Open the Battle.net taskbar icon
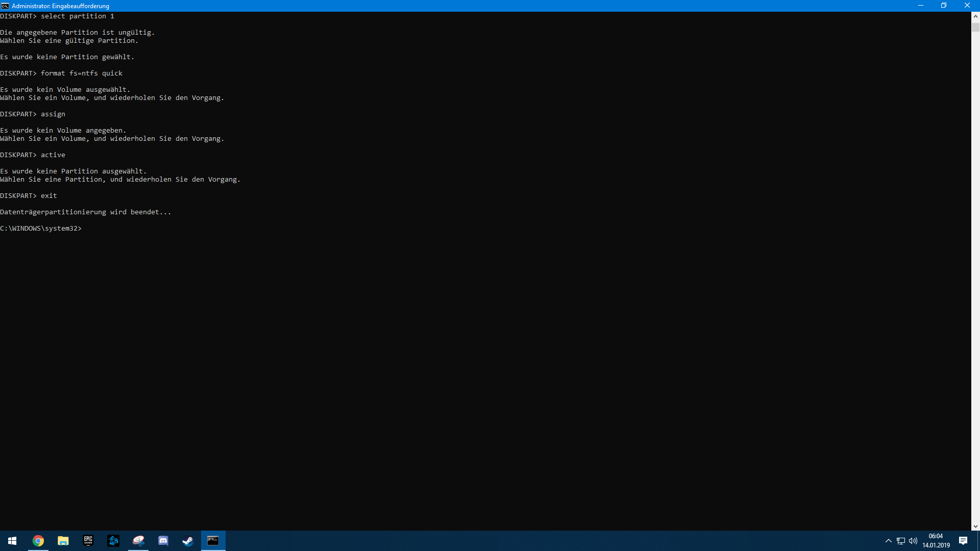The width and height of the screenshot is (980, 551). (113, 541)
